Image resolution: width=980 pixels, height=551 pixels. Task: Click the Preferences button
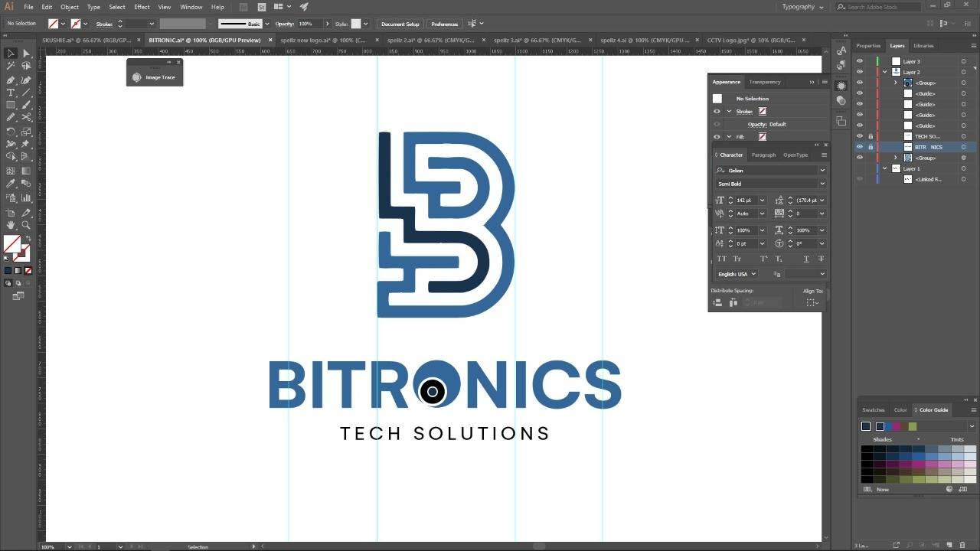[444, 24]
